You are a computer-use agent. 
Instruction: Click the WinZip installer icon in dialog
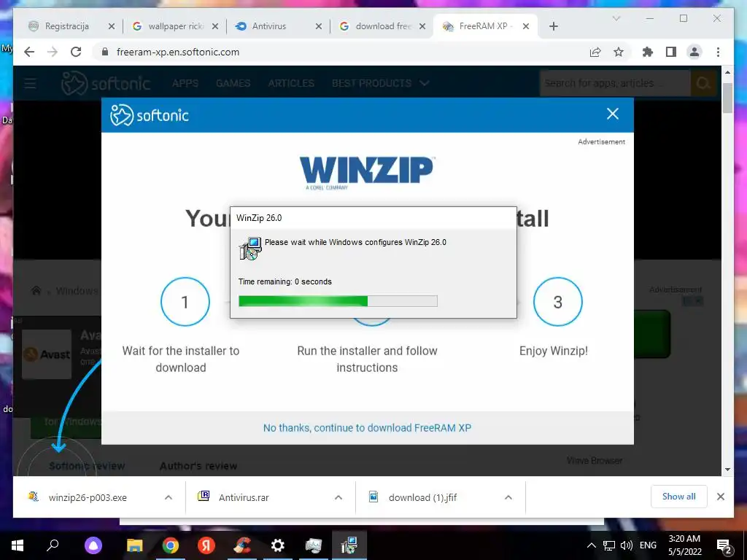tap(250, 249)
